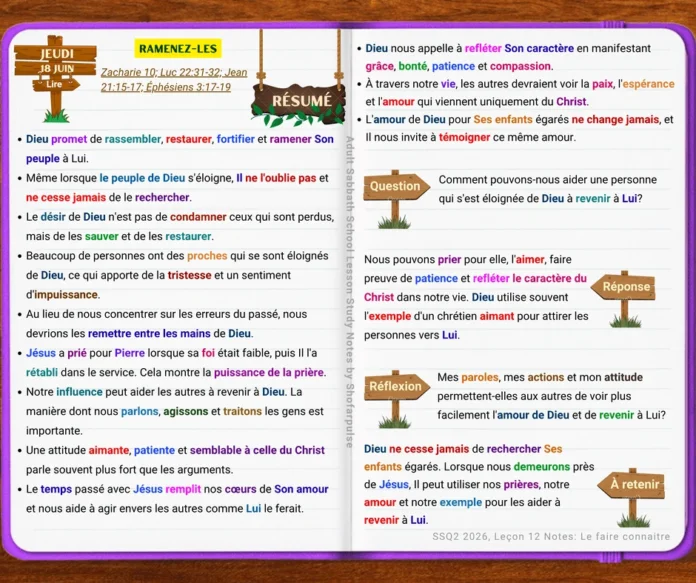Click the Question signpost icon
696x583 pixels.
[x=396, y=199]
